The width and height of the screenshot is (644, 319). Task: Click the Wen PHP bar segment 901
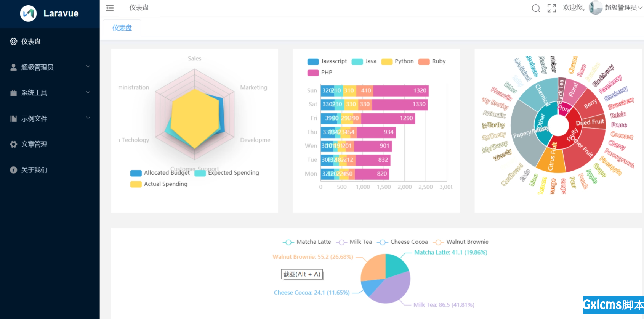pyautogui.click(x=373, y=146)
